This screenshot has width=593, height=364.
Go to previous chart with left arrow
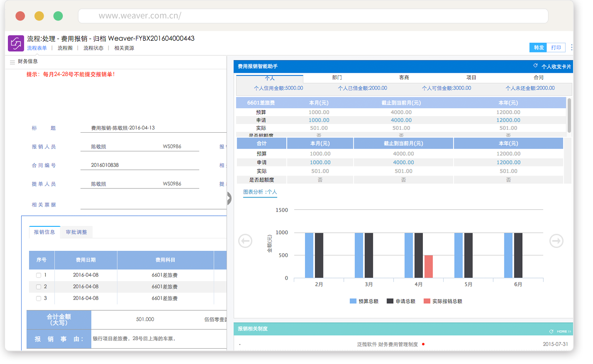point(245,241)
